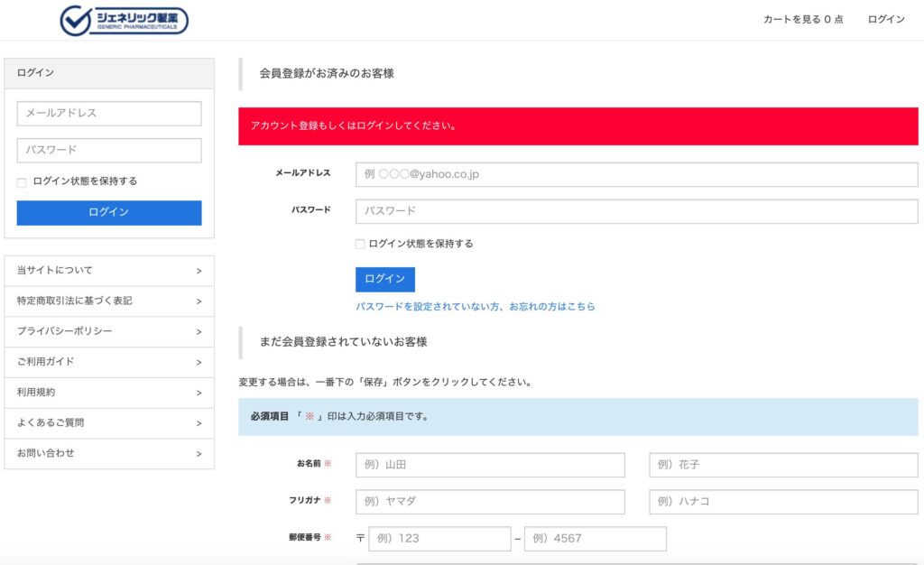Click the small main form ログイン button
924x565 pixels.
click(x=384, y=279)
